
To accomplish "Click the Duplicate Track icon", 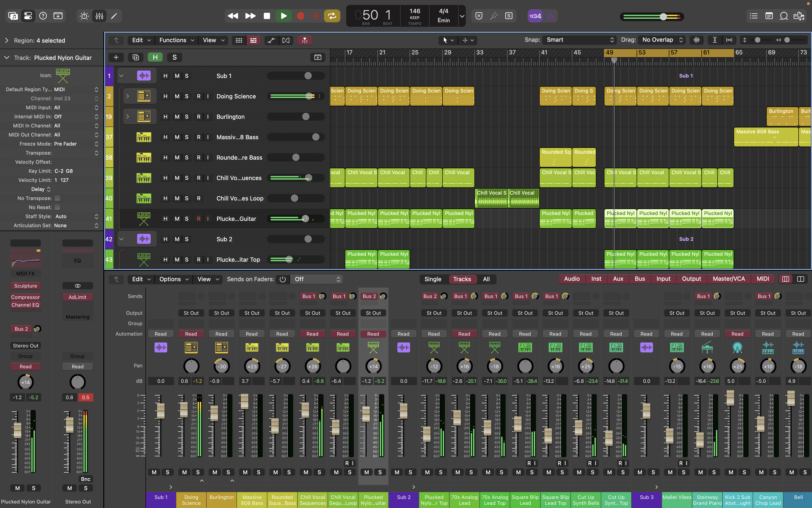I will 136,57.
